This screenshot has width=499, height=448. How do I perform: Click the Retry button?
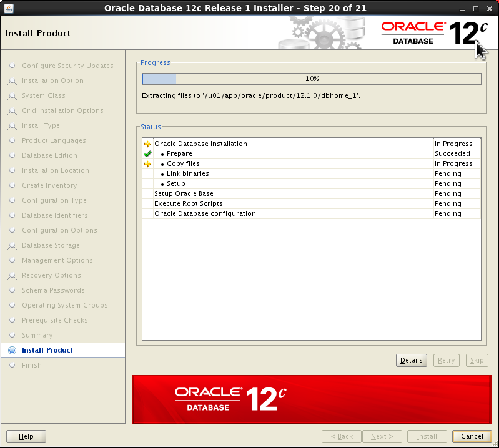tap(446, 360)
